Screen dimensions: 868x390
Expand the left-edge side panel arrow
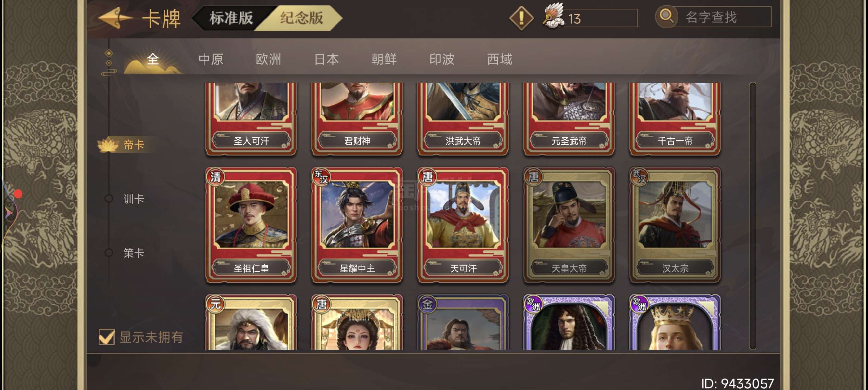tap(8, 213)
